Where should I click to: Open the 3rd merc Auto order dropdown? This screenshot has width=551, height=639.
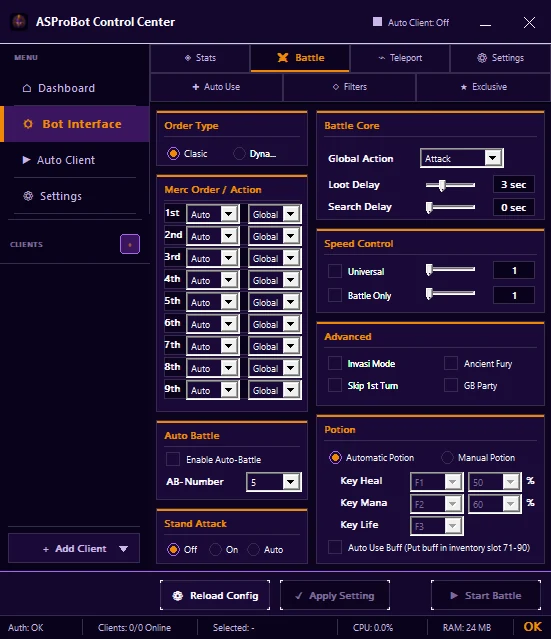click(213, 258)
